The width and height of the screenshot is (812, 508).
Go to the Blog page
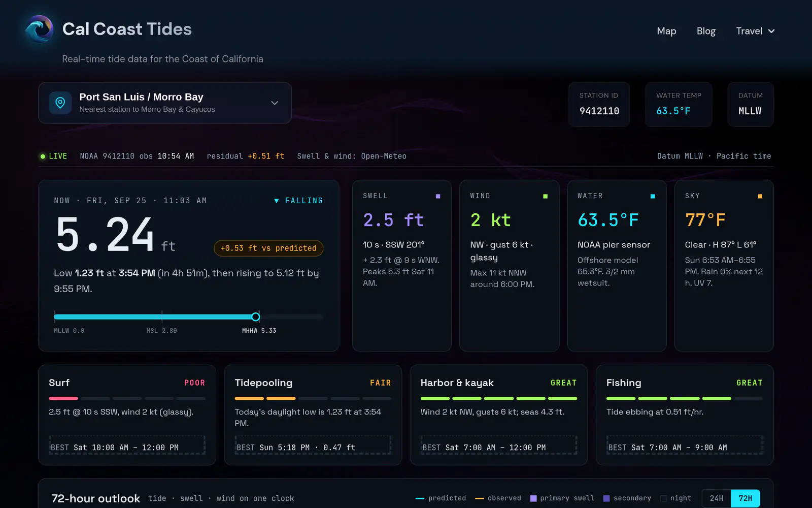[706, 31]
